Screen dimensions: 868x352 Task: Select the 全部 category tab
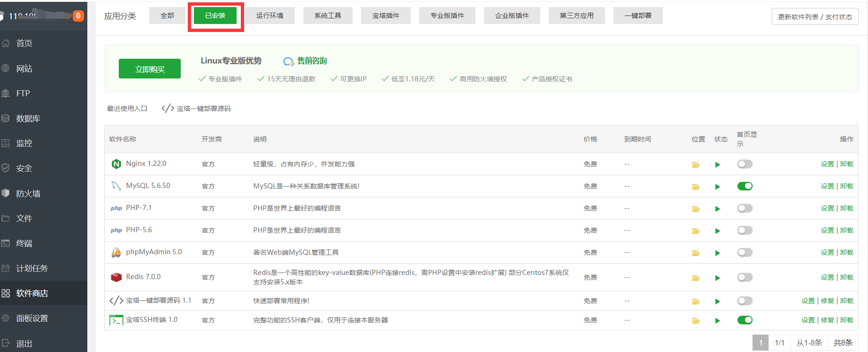click(167, 16)
